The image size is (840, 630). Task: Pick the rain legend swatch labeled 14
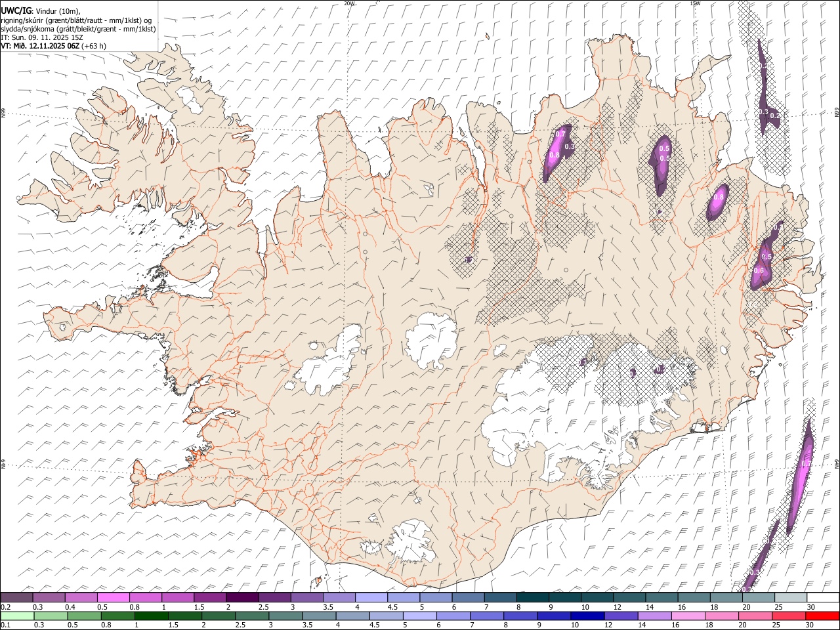click(x=654, y=616)
